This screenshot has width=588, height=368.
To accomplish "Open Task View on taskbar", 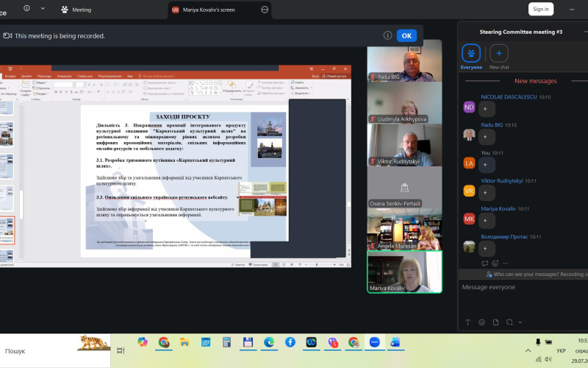I will [x=121, y=350].
